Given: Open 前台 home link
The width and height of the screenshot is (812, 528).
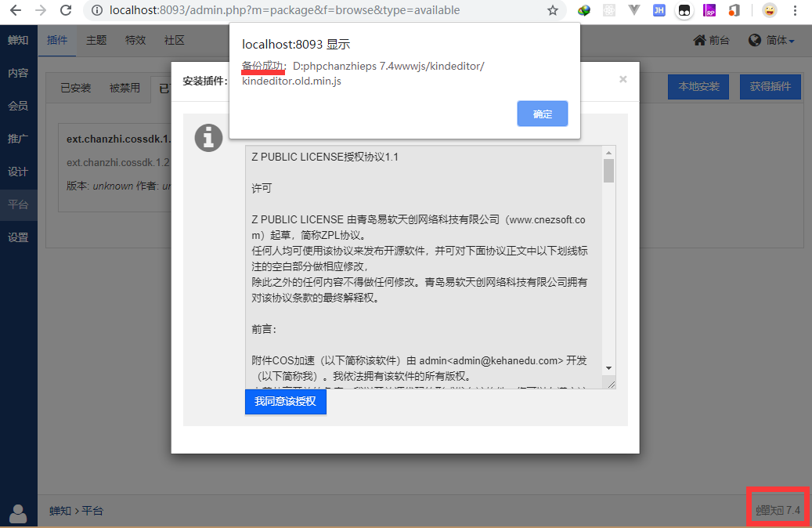Looking at the screenshot, I should point(712,41).
